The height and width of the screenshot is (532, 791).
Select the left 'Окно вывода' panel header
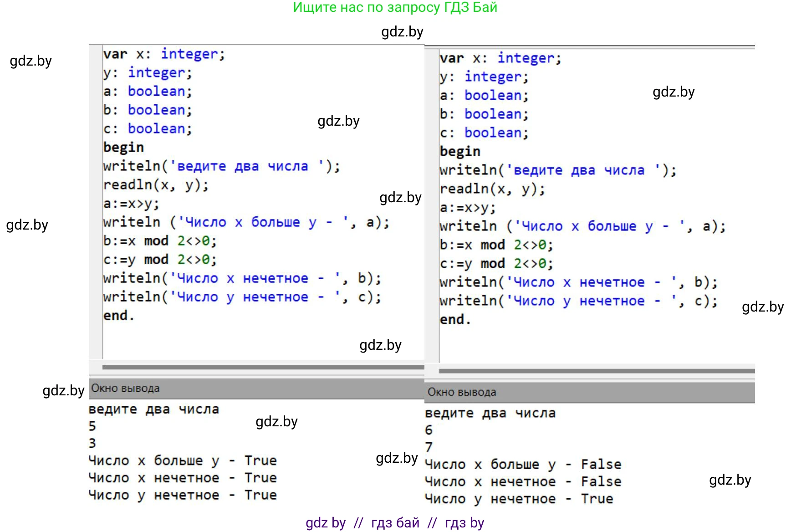[x=256, y=389]
